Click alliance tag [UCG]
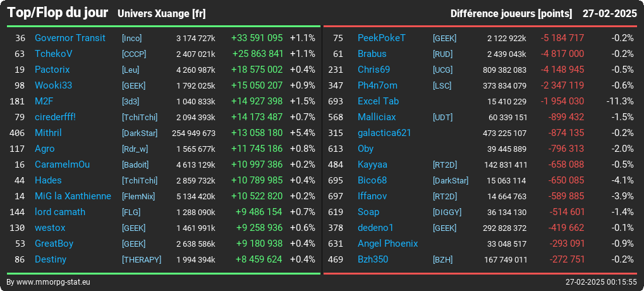Image resolution: width=644 pixels, height=291 pixels. [x=443, y=70]
